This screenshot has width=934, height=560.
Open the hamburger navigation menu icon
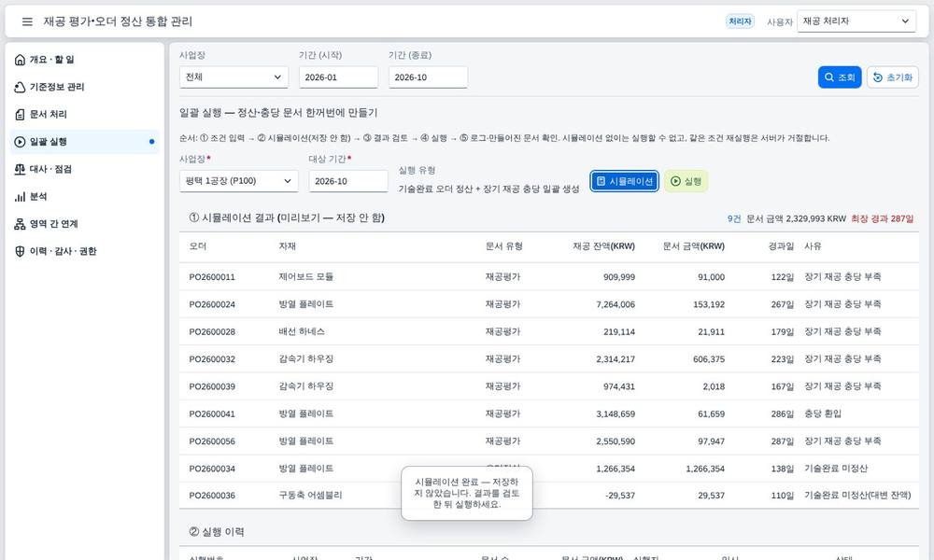pyautogui.click(x=27, y=21)
